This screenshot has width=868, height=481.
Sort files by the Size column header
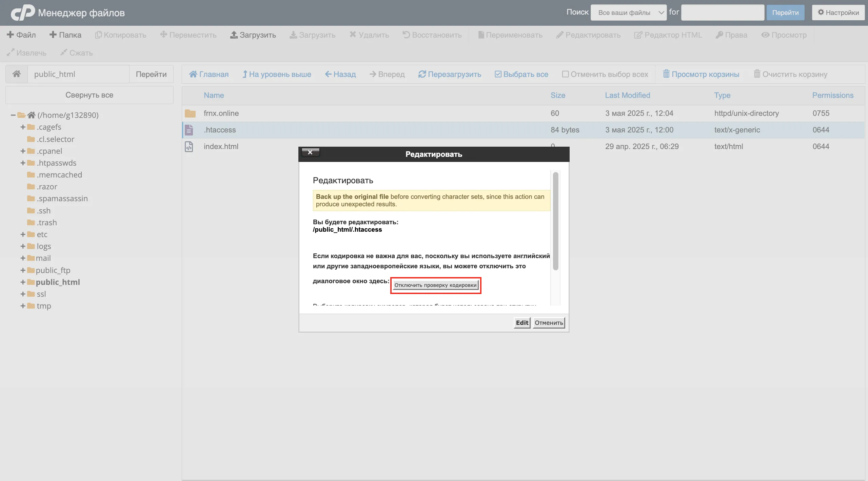(557, 95)
